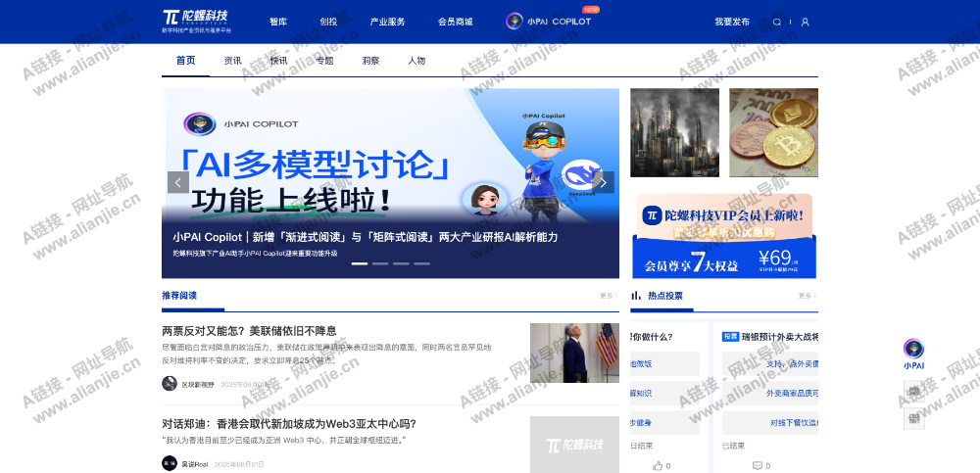
Task: Open article 两票反对又能怎？美联储依旧不降息
Action: tap(249, 331)
